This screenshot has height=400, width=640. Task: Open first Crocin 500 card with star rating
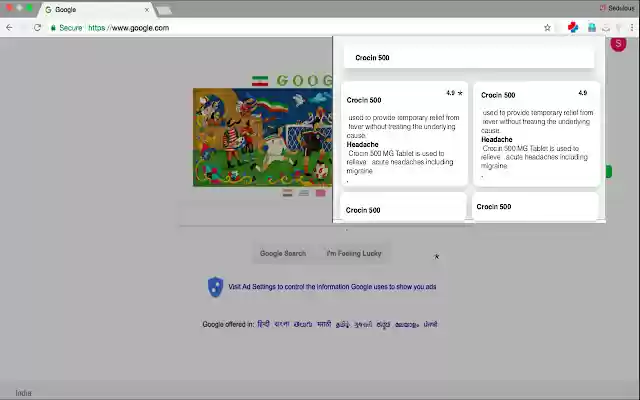404,133
